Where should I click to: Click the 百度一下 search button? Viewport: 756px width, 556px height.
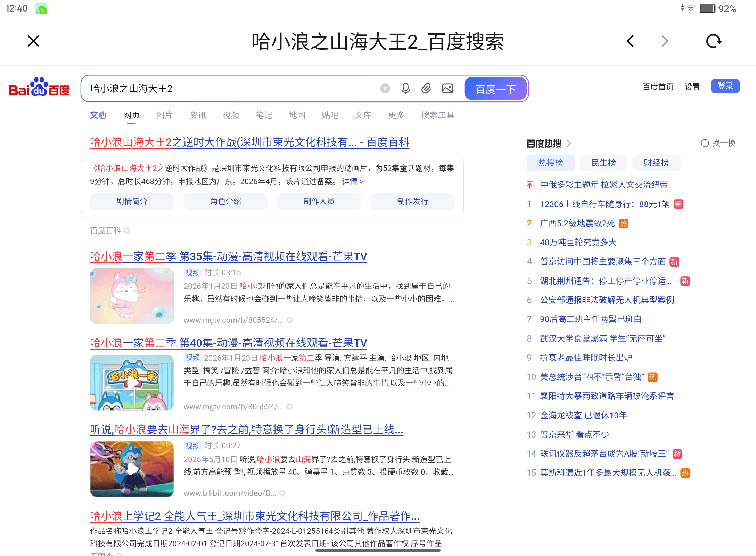click(495, 89)
